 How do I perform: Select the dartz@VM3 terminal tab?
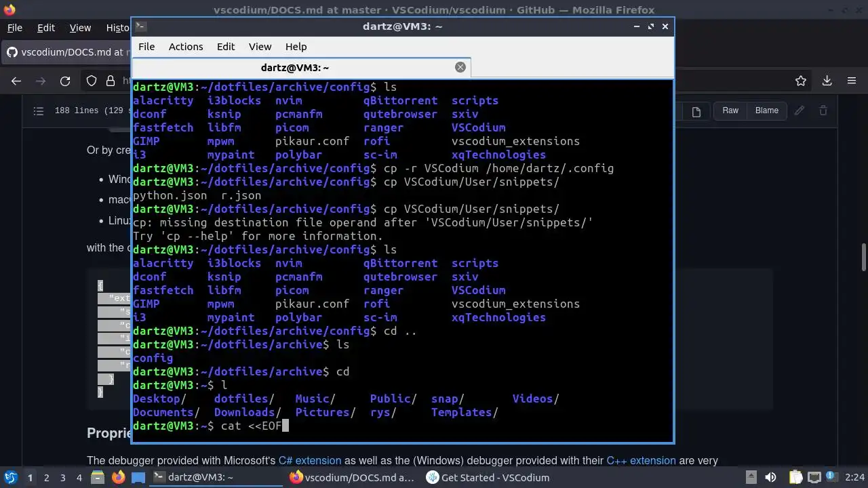click(301, 67)
